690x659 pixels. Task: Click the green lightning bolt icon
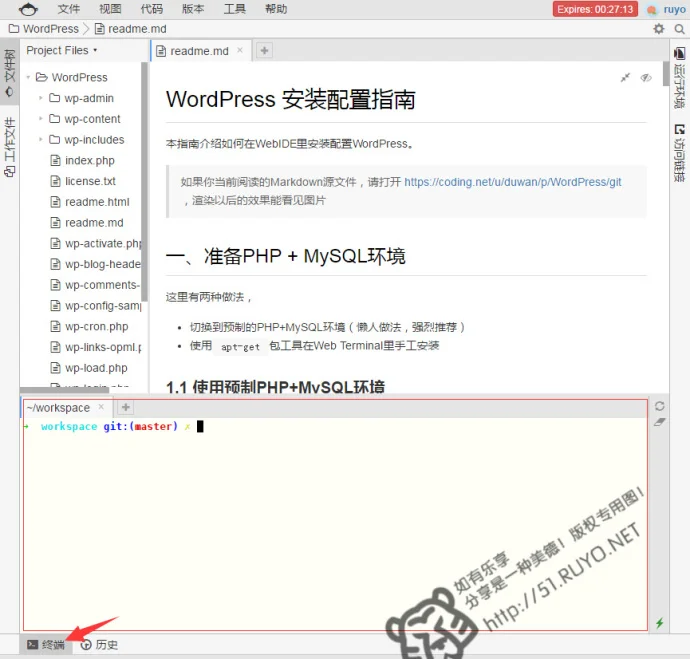tap(659, 623)
